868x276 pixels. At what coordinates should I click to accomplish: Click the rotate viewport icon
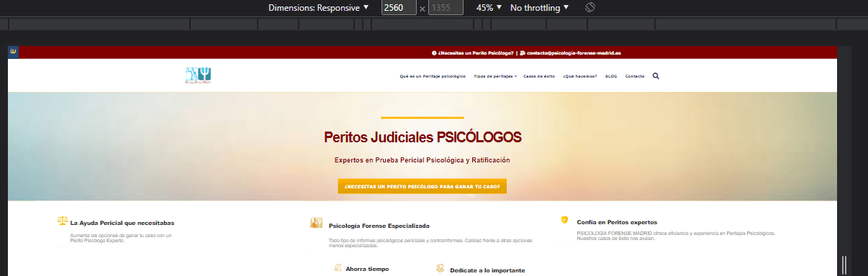pyautogui.click(x=589, y=7)
